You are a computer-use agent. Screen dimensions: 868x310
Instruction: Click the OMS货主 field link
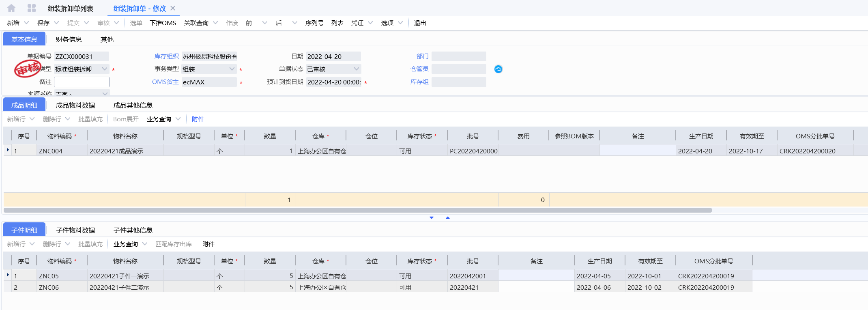tap(165, 82)
